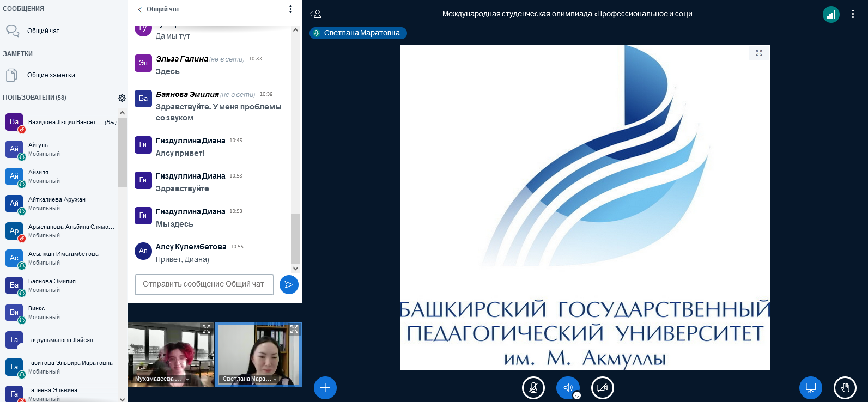Screen dimensions: 868x402
Task: Raise your hand
Action: click(845, 388)
